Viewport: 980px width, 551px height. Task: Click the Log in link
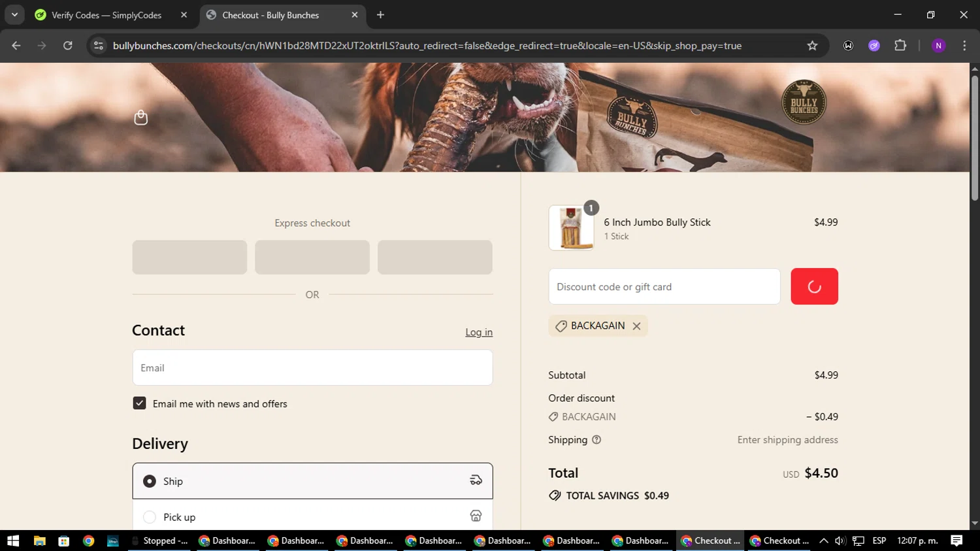479,332
